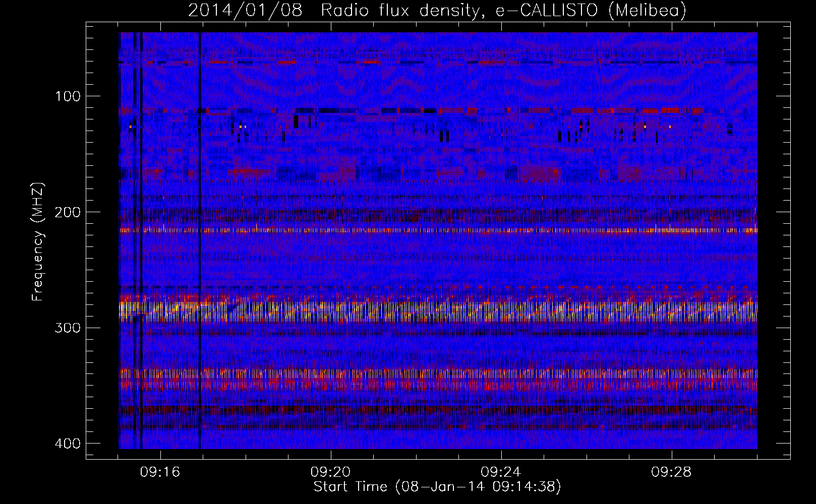Select the '09:16' time tick label

[160, 472]
